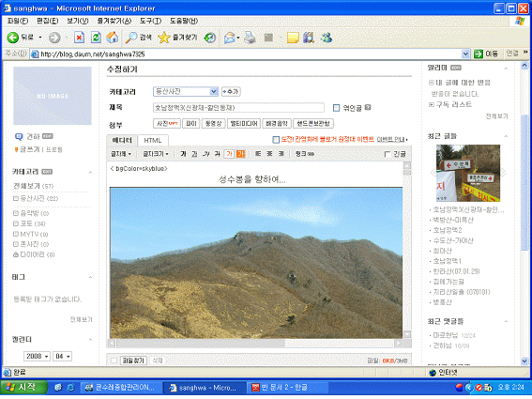Open the 글자체 font dropdown
The width and height of the screenshot is (532, 399).
[x=121, y=154]
